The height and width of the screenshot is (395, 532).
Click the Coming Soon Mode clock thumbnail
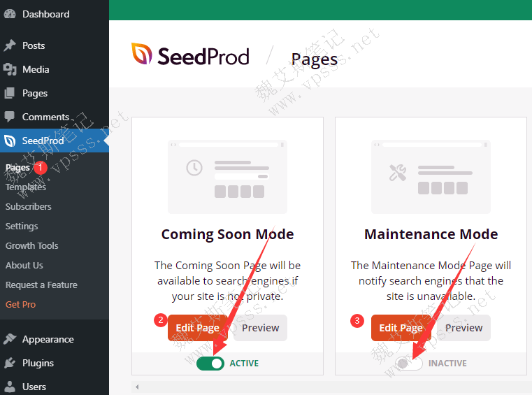pos(227,176)
